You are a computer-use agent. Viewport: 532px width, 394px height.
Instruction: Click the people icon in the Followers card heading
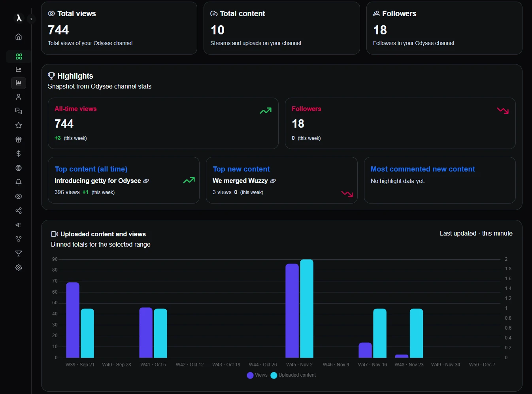click(377, 13)
